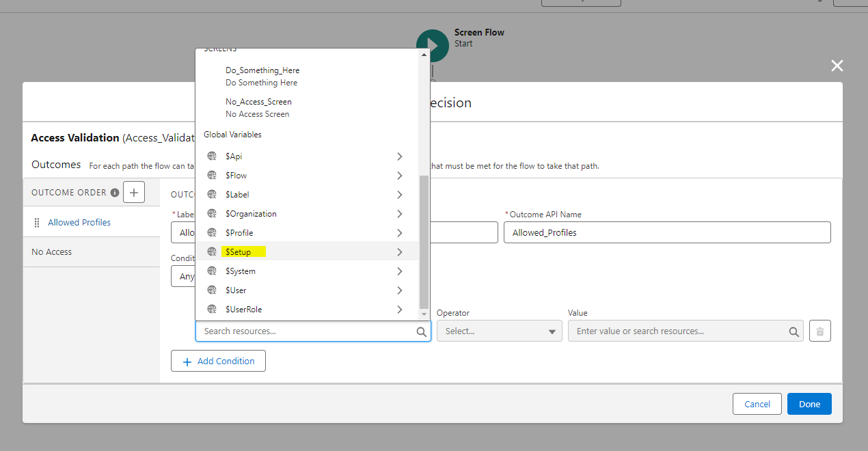Click the Done button
Screen dimensions: 868x451
pyautogui.click(x=809, y=404)
